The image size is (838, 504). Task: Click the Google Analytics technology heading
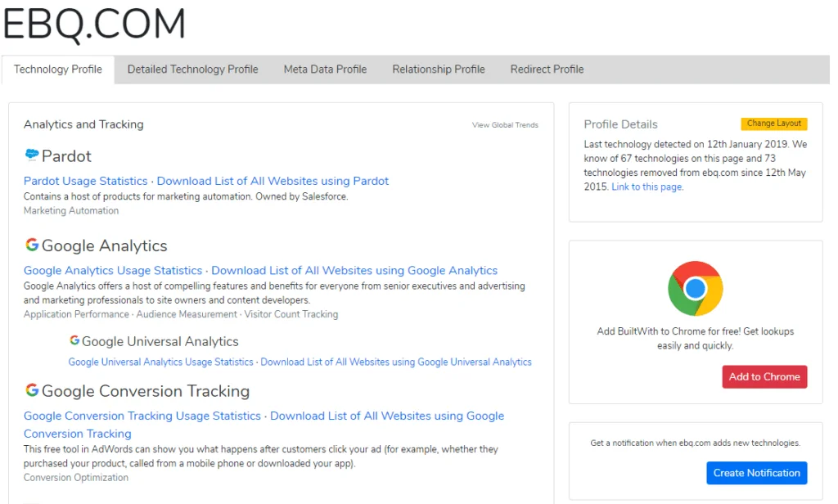click(x=104, y=245)
